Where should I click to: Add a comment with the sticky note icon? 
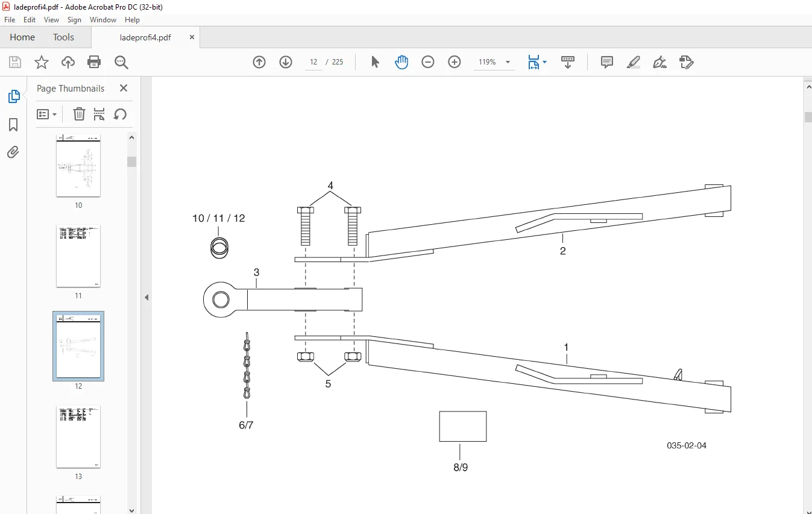607,62
